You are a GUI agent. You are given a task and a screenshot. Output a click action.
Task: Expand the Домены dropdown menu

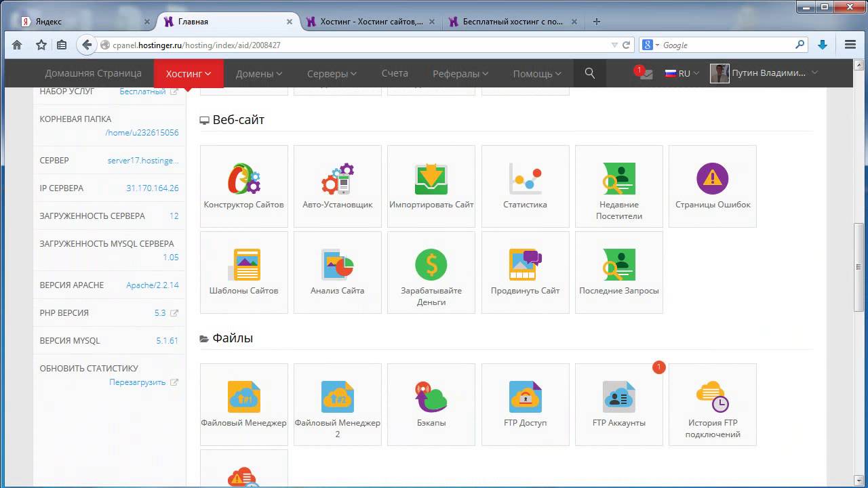[259, 73]
